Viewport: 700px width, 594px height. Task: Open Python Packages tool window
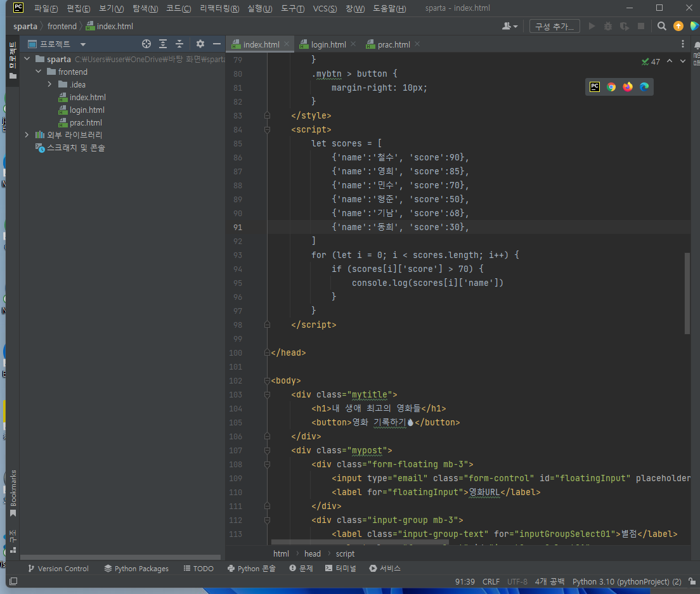(x=136, y=569)
